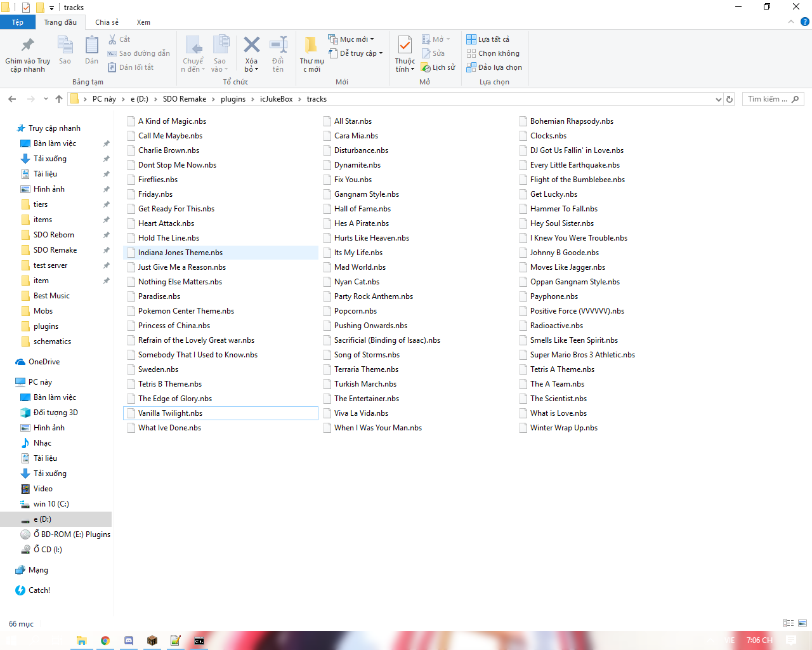The width and height of the screenshot is (812, 650).
Task: Go back with the back arrow
Action: click(12, 99)
